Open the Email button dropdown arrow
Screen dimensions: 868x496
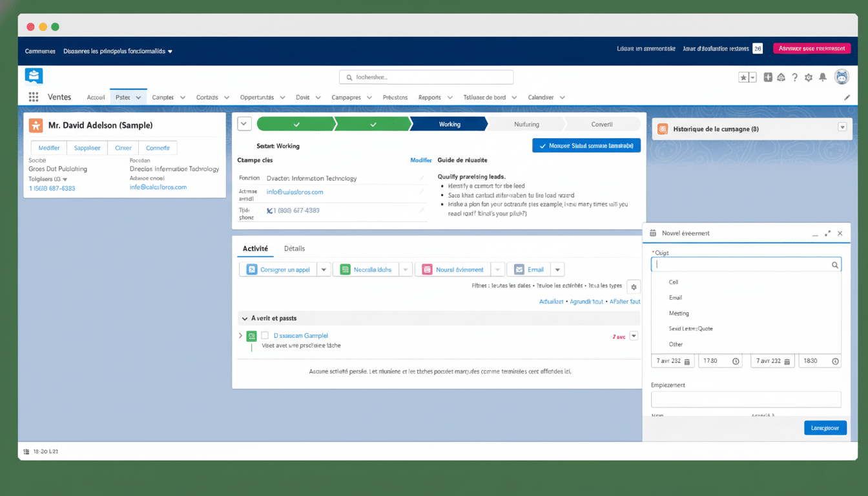558,269
